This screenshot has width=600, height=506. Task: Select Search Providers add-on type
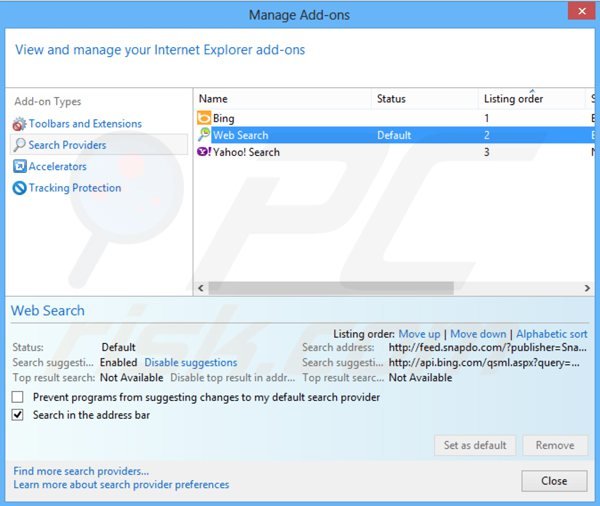[x=67, y=145]
